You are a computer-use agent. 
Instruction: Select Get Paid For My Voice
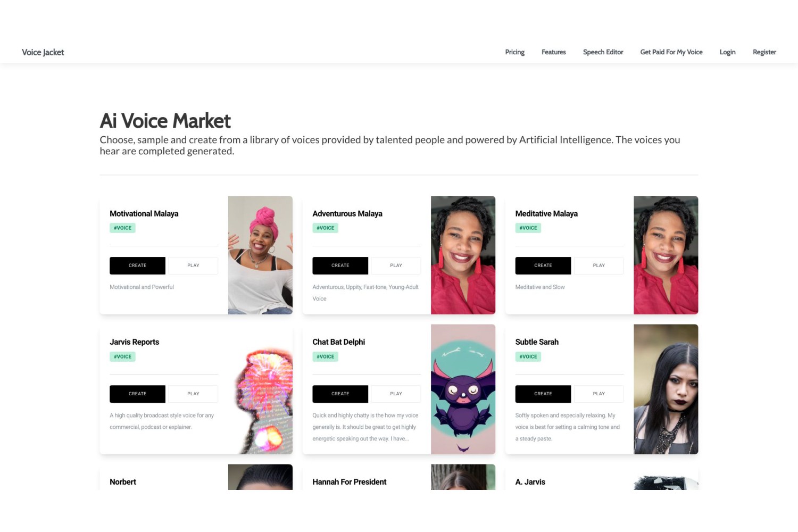671,52
